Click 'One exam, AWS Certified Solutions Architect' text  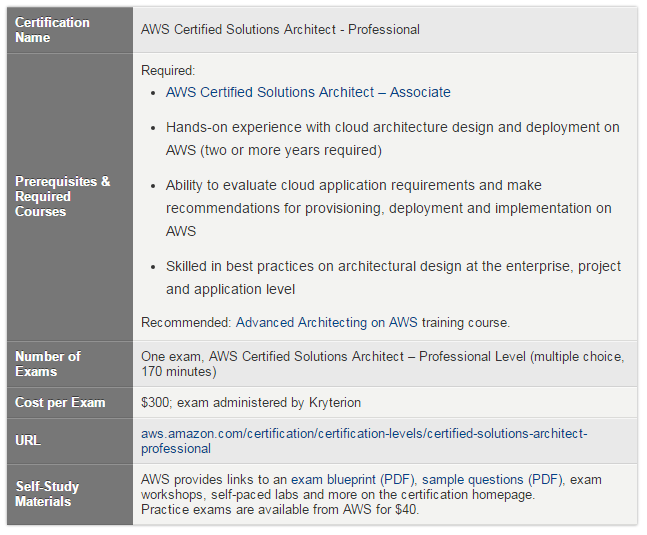[x=383, y=364]
